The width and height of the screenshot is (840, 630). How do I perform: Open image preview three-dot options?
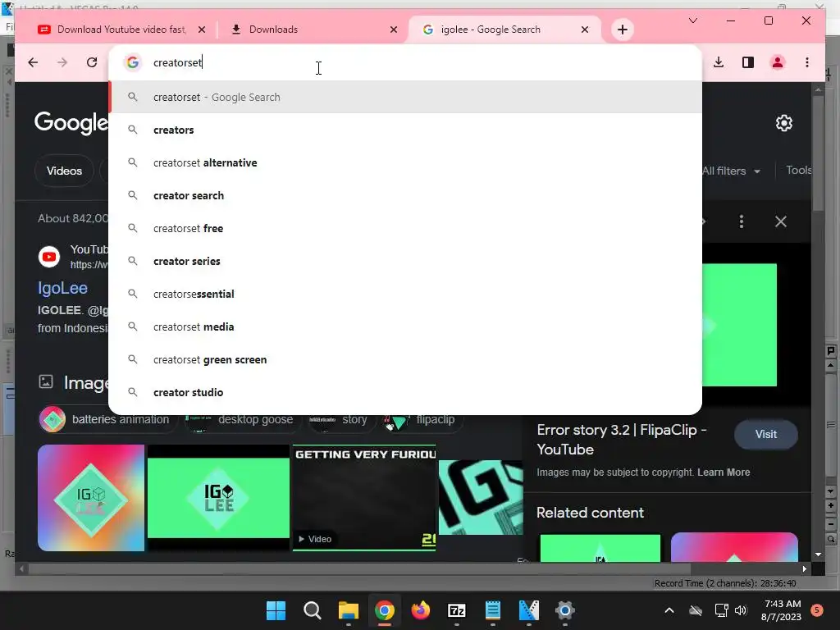click(x=742, y=221)
